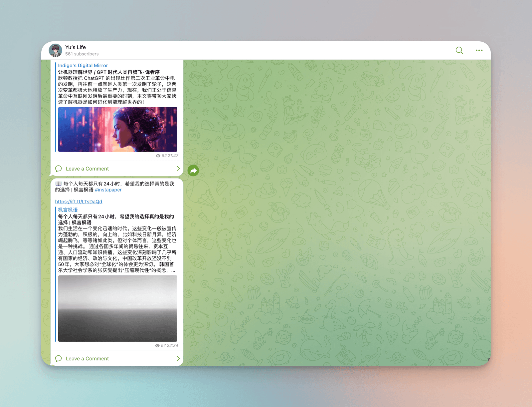Click the 21:47 message timestamp

[173, 156]
